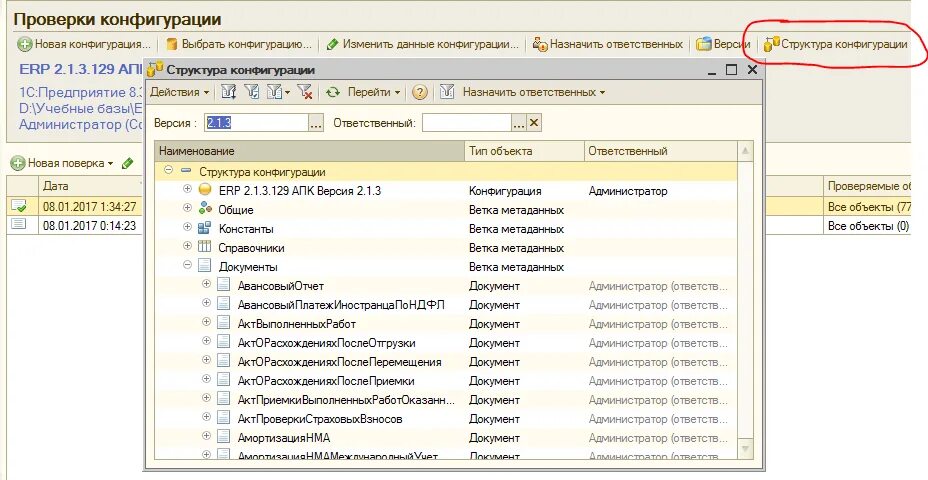Click Изменить данные конфигурации... button

click(423, 44)
